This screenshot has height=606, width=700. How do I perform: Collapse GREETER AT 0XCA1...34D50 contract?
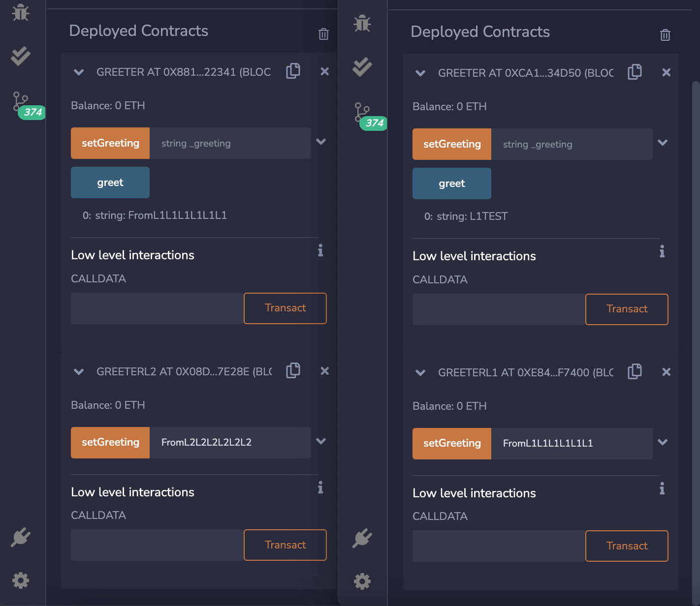420,73
